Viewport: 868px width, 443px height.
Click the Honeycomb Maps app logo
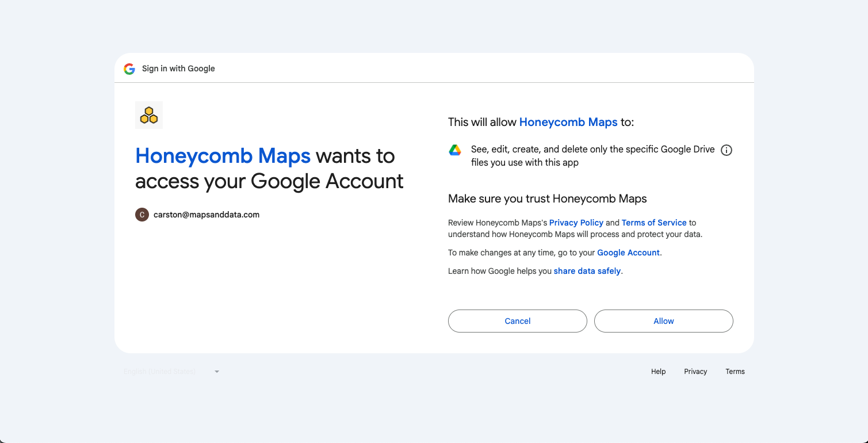tap(148, 114)
